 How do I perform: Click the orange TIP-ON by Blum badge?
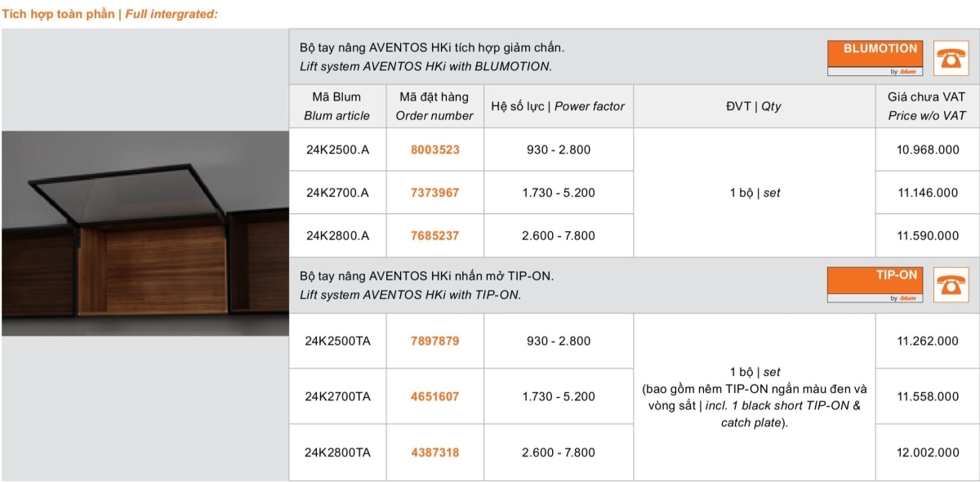point(875,284)
